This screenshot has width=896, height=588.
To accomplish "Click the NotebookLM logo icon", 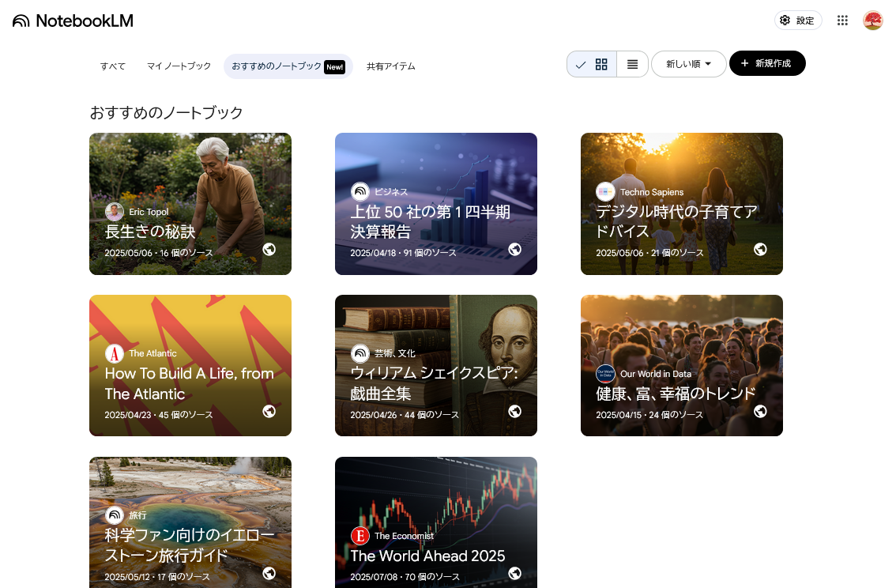I will click(21, 21).
